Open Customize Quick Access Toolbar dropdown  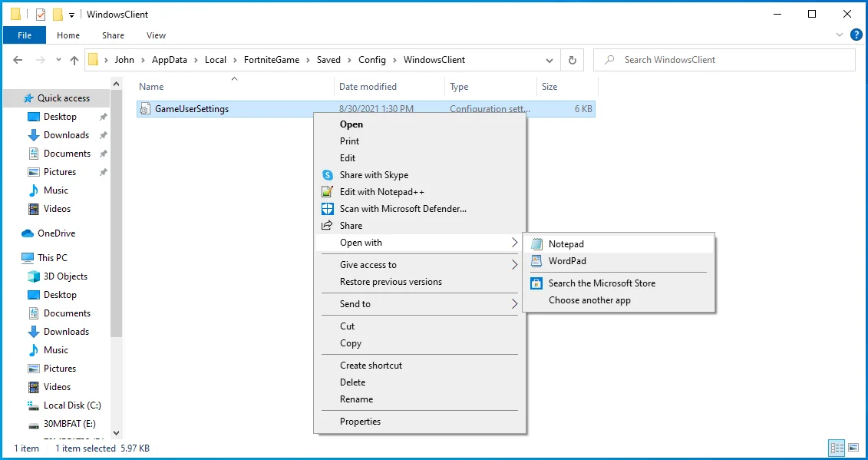(x=71, y=15)
